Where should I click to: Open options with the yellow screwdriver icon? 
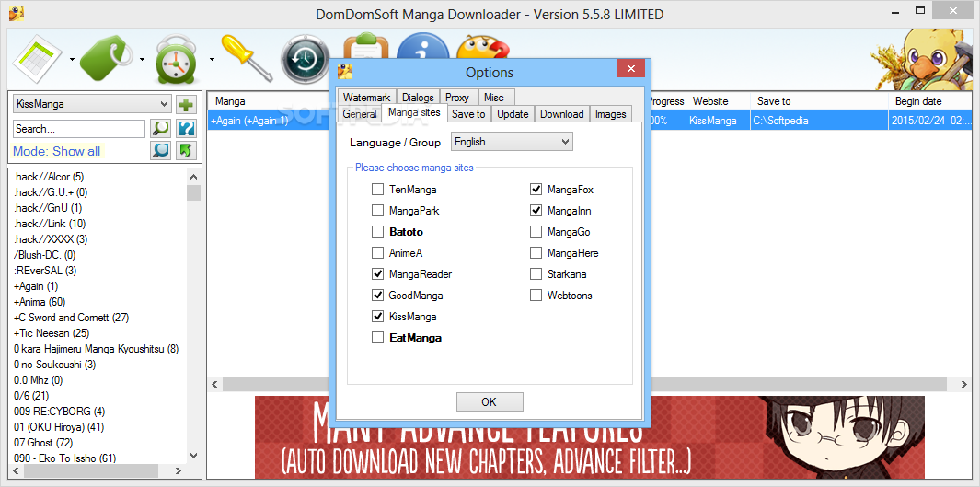[247, 57]
